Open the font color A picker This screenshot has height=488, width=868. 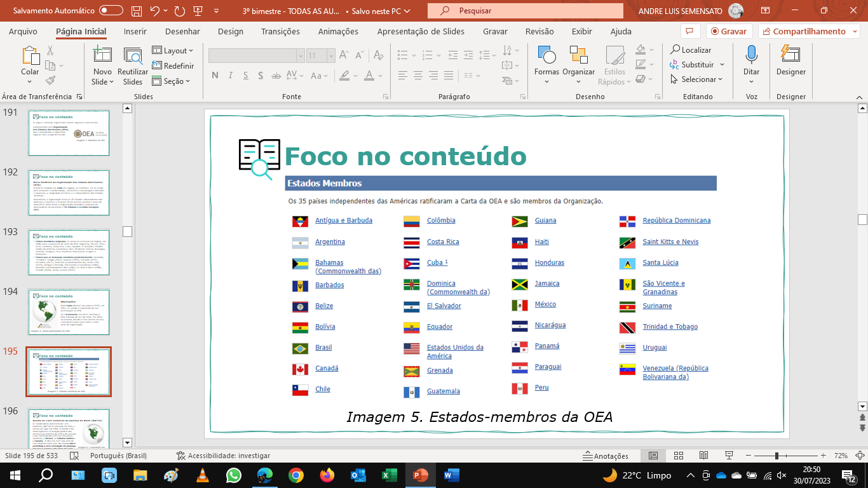[370, 76]
